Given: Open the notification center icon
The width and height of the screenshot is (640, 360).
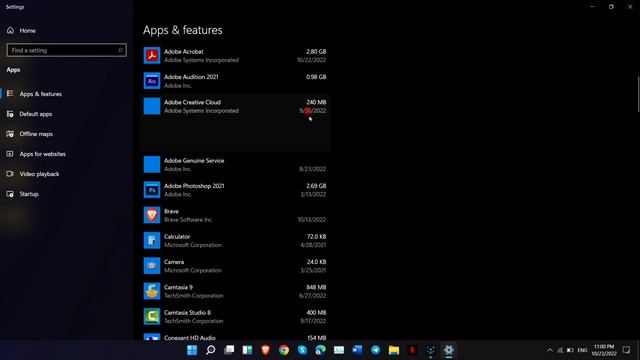Looking at the screenshot, I should point(626,350).
